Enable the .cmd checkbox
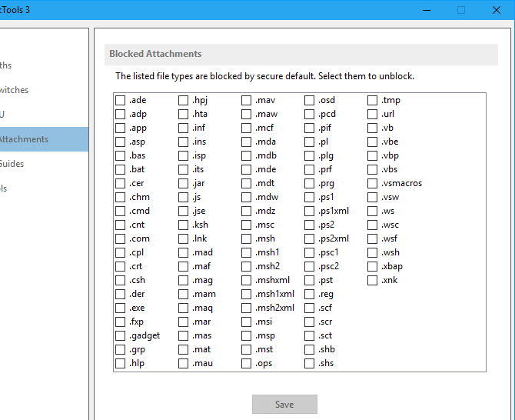Image resolution: width=515 pixels, height=420 pixels. [120, 211]
